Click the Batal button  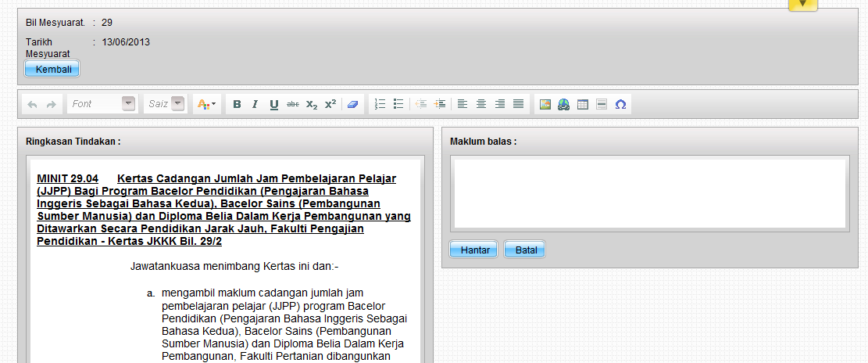[525, 250]
